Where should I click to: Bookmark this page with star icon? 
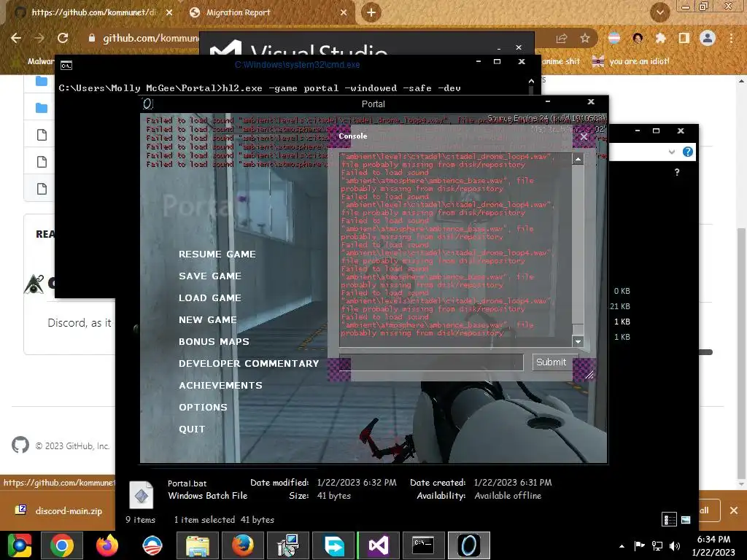(585, 39)
